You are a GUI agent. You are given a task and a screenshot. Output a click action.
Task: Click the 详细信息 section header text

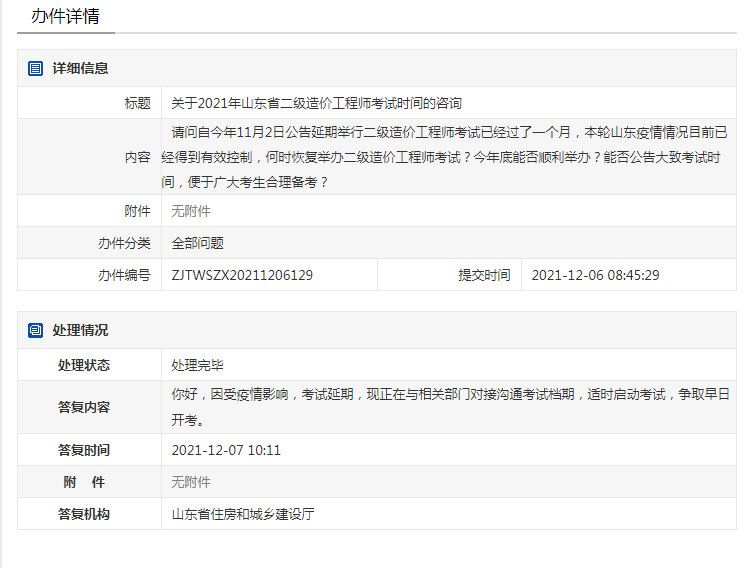pyautogui.click(x=80, y=68)
